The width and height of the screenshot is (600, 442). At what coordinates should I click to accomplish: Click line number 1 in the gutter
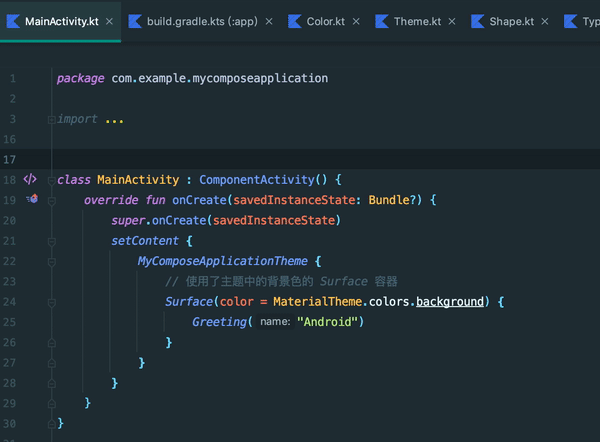click(13, 78)
